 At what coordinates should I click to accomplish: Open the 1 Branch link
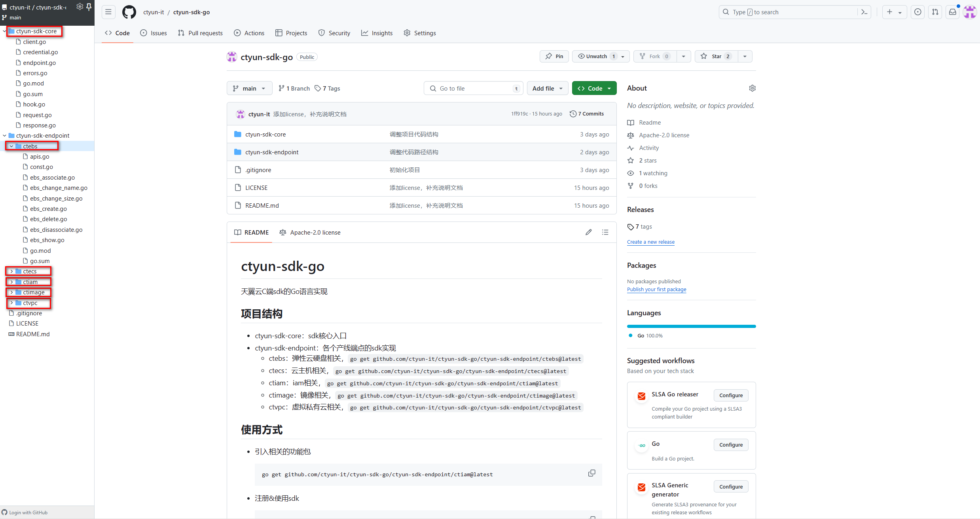pyautogui.click(x=294, y=89)
